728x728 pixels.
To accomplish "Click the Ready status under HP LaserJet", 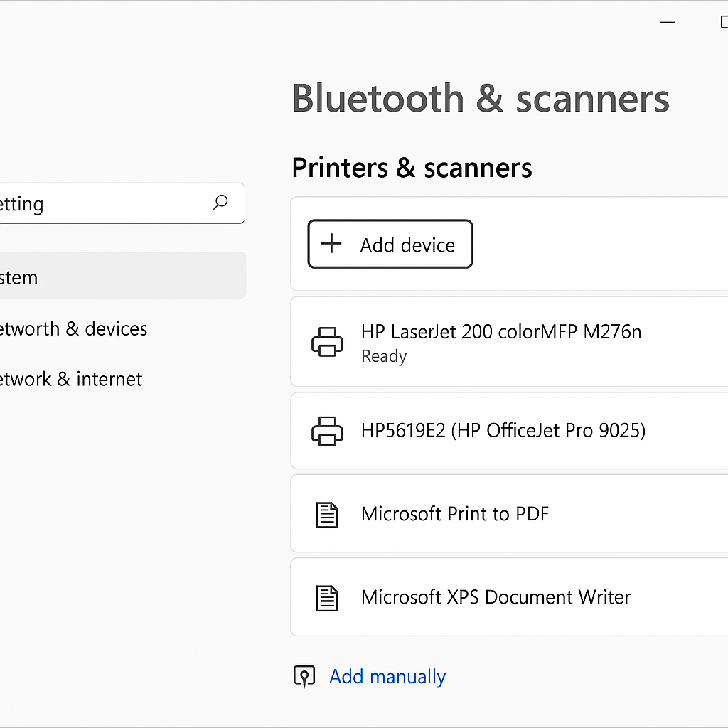I will point(384,357).
